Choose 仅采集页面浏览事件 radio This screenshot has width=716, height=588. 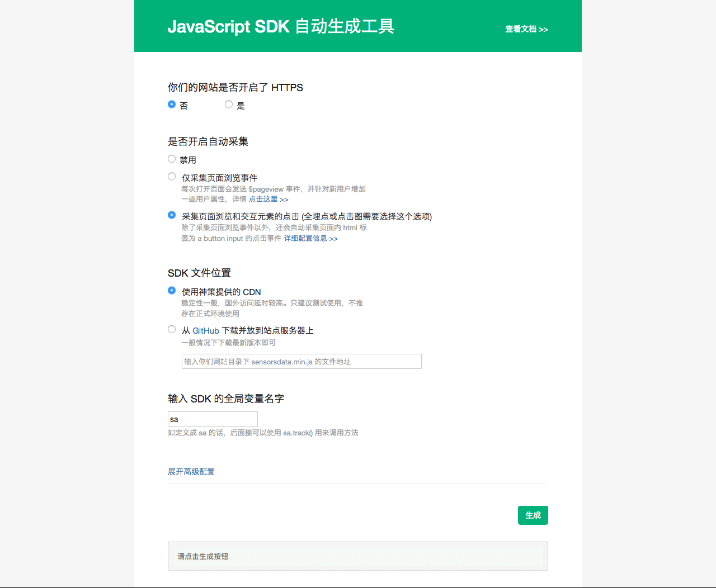[172, 176]
